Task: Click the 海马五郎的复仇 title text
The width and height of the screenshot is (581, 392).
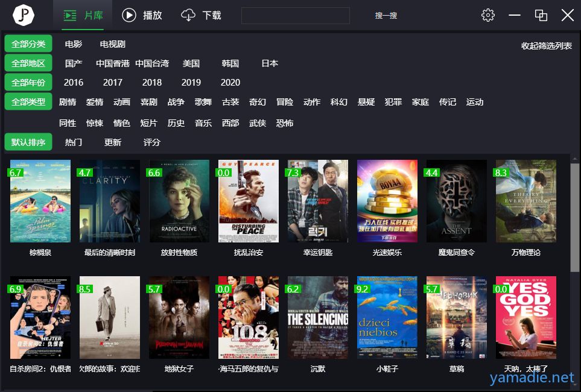Action: point(248,368)
